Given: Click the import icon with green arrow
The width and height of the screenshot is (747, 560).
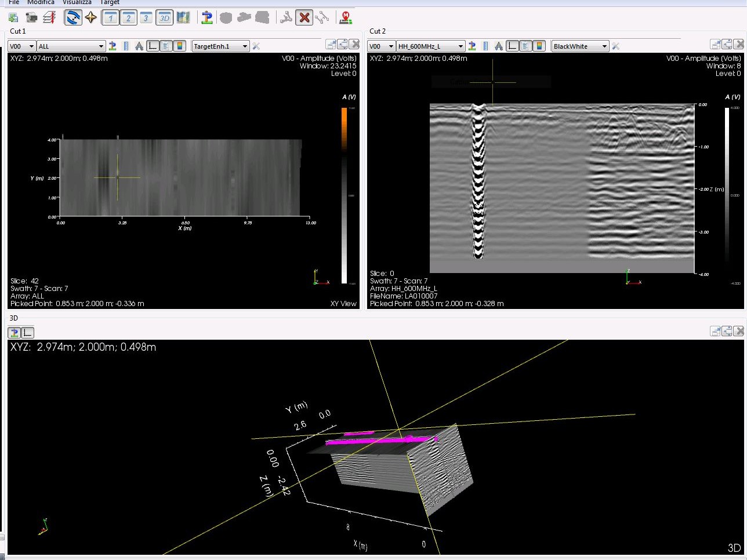Looking at the screenshot, I should pyautogui.click(x=13, y=18).
